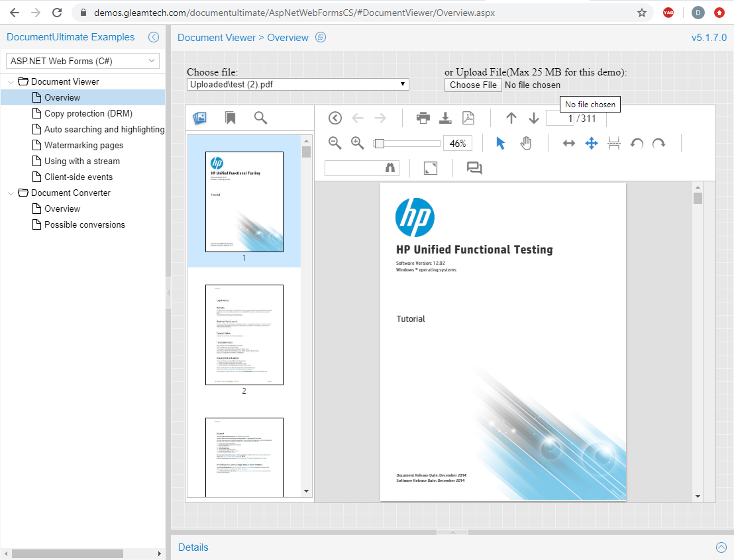Select Possible conversions in the tree

(x=84, y=224)
